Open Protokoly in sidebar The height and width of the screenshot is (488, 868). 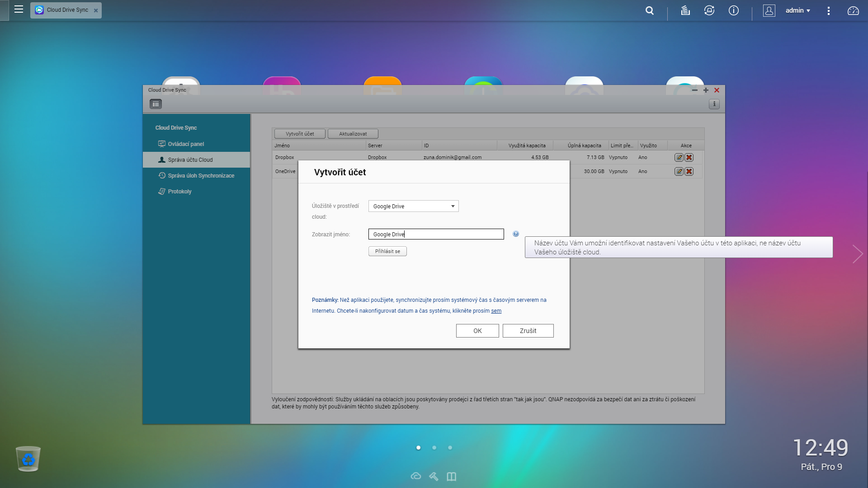tap(179, 192)
